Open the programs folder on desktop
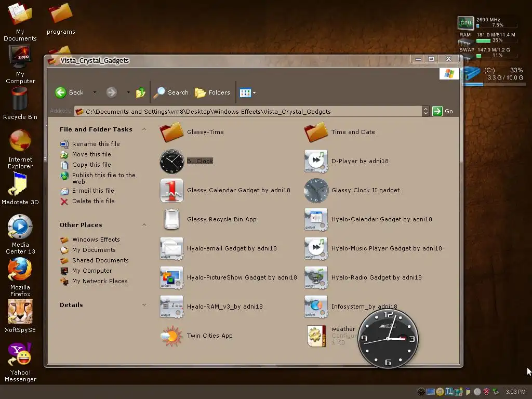532x399 pixels. click(61, 19)
